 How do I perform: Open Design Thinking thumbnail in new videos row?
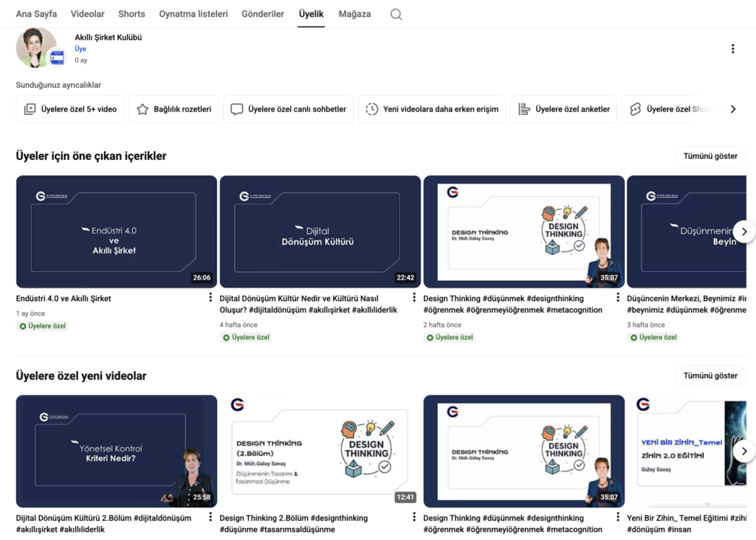[x=523, y=451]
